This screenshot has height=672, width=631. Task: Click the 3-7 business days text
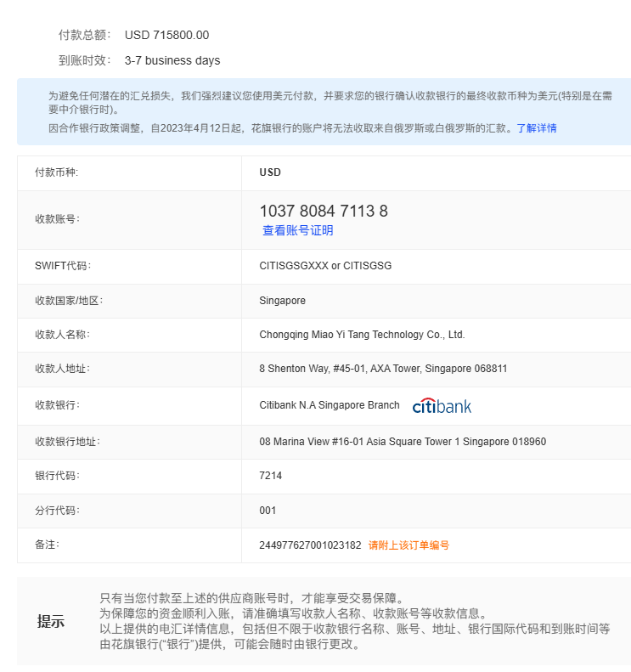pos(172,60)
